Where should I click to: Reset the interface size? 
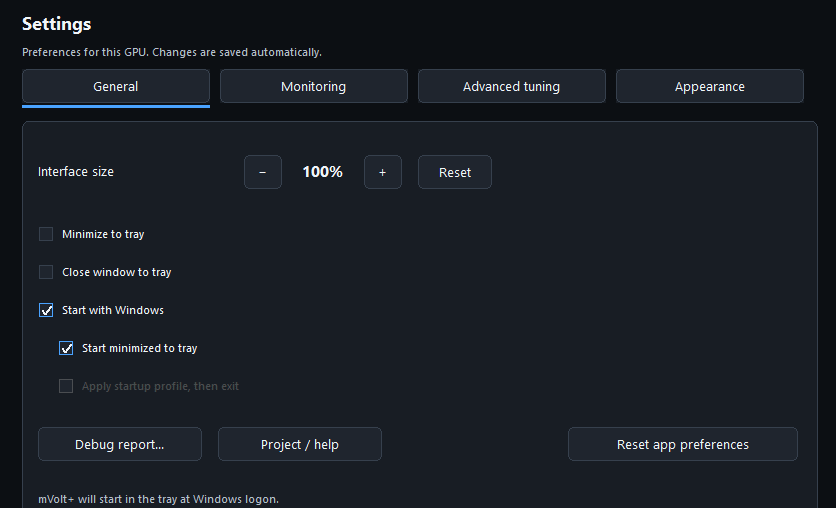(x=455, y=172)
